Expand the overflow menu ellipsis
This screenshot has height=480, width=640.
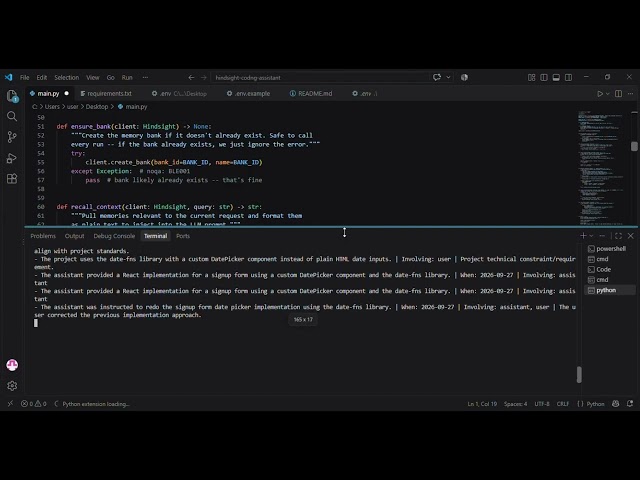pyautogui.click(x=145, y=77)
